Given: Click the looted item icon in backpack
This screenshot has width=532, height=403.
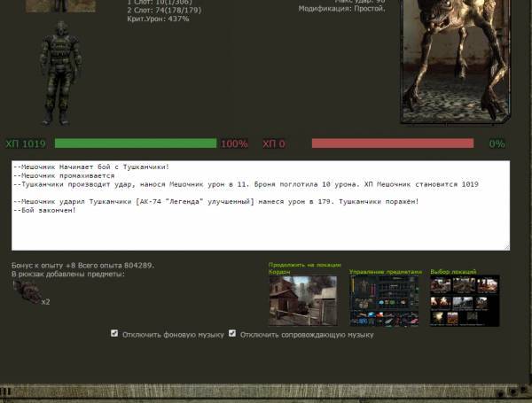Looking at the screenshot, I should coord(27,295).
